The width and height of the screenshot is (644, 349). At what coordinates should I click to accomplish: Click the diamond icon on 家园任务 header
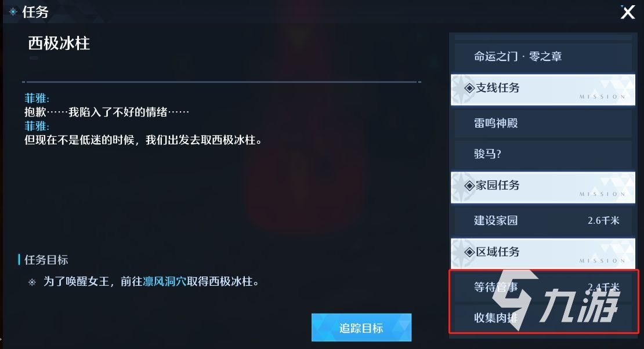click(469, 186)
